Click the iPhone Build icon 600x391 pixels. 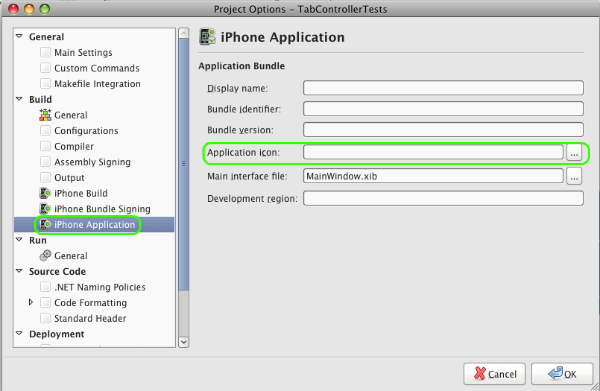(45, 193)
